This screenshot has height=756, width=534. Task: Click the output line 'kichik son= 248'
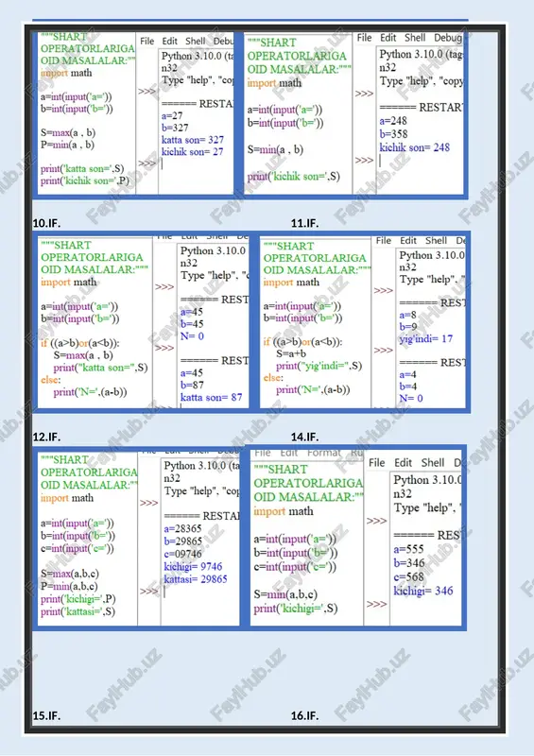[414, 147]
